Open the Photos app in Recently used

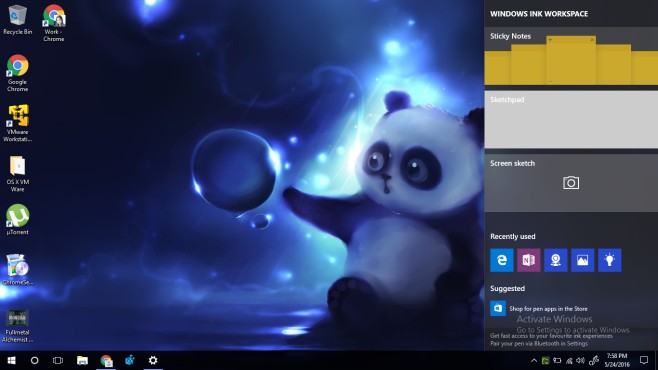(582, 260)
